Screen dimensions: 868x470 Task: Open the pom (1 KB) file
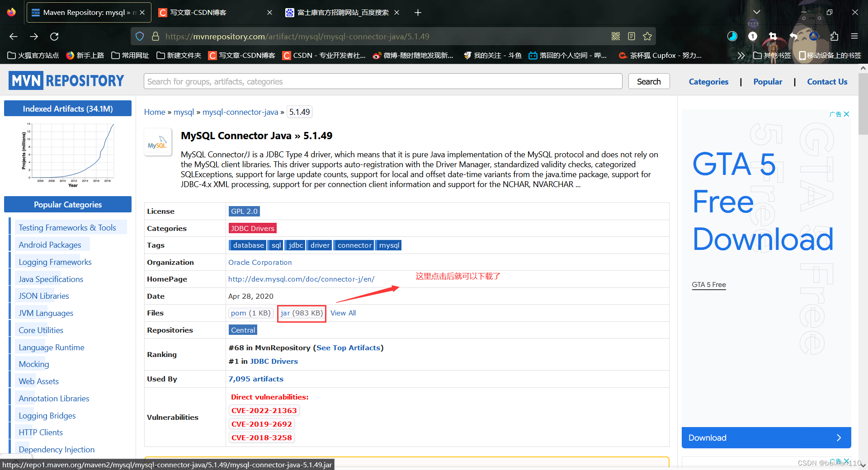(x=250, y=313)
